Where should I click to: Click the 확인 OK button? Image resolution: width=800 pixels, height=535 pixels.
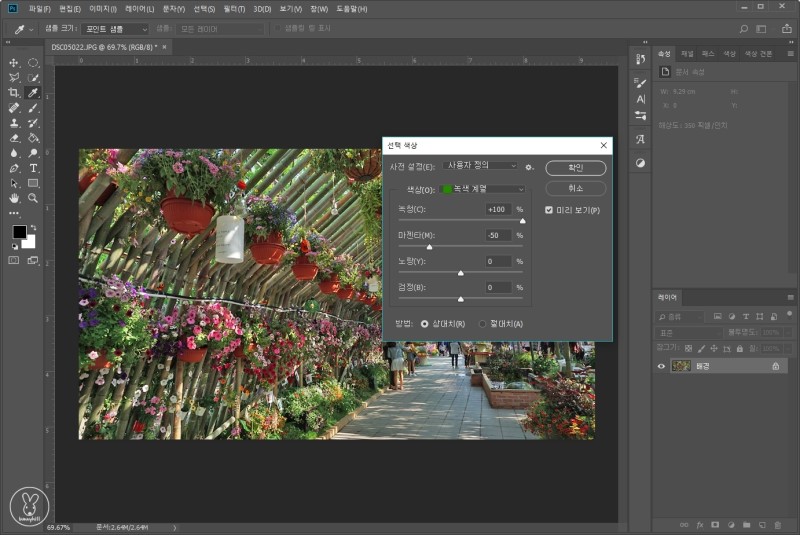tap(575, 168)
